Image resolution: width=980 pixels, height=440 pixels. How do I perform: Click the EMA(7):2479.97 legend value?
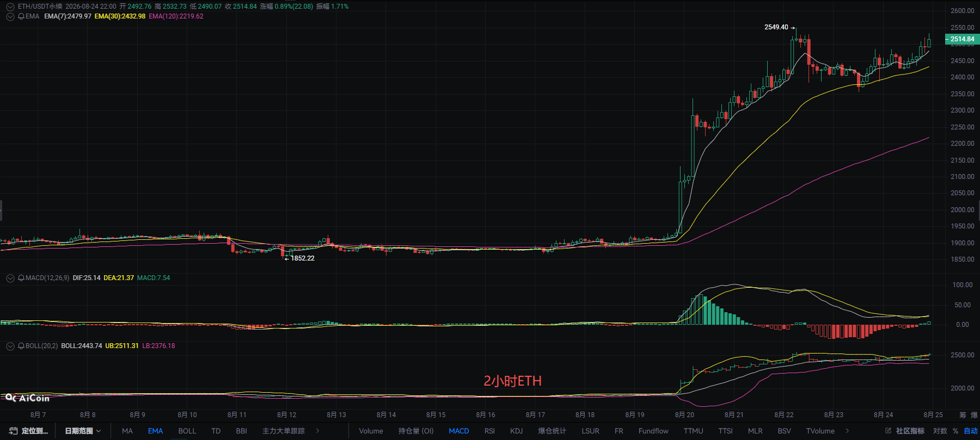pos(68,16)
